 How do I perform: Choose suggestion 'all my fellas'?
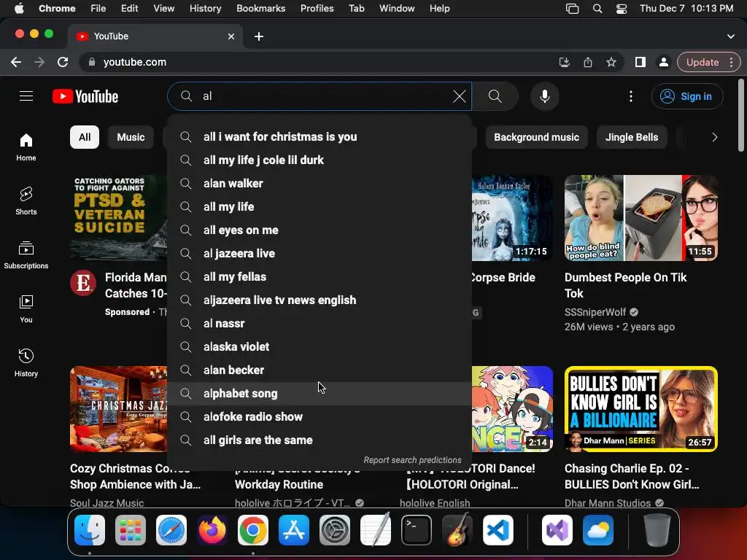[x=320, y=276]
